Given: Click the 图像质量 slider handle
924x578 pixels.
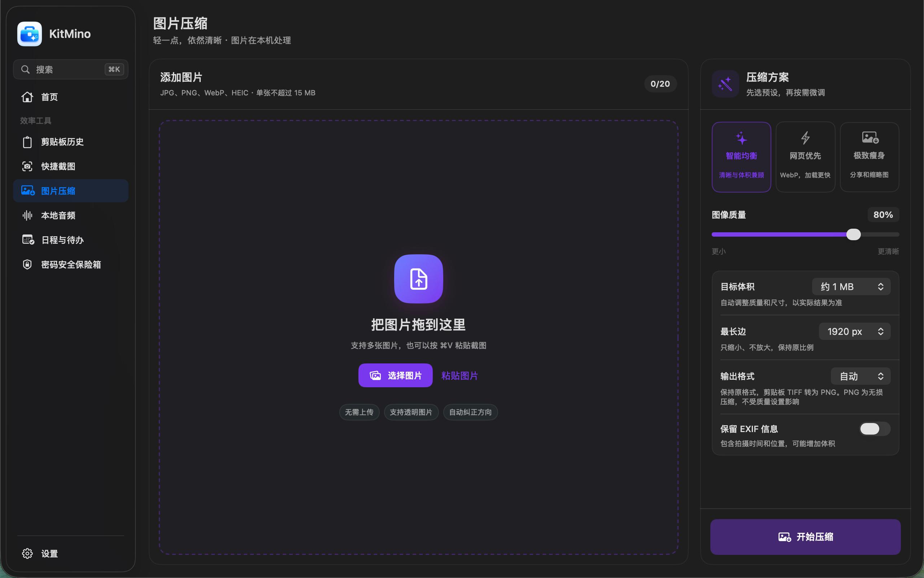Looking at the screenshot, I should tap(853, 234).
